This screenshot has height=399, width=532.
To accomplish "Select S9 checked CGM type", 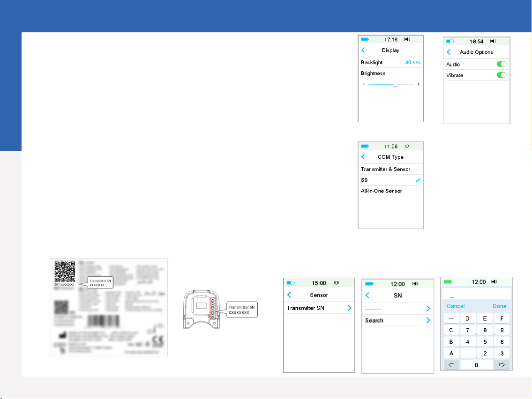I will click(x=391, y=180).
